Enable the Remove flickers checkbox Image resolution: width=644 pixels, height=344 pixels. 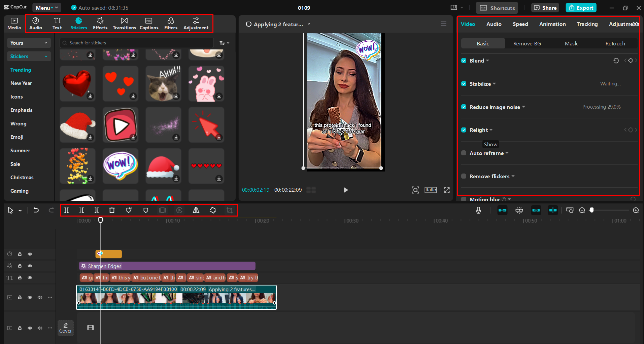(x=464, y=176)
